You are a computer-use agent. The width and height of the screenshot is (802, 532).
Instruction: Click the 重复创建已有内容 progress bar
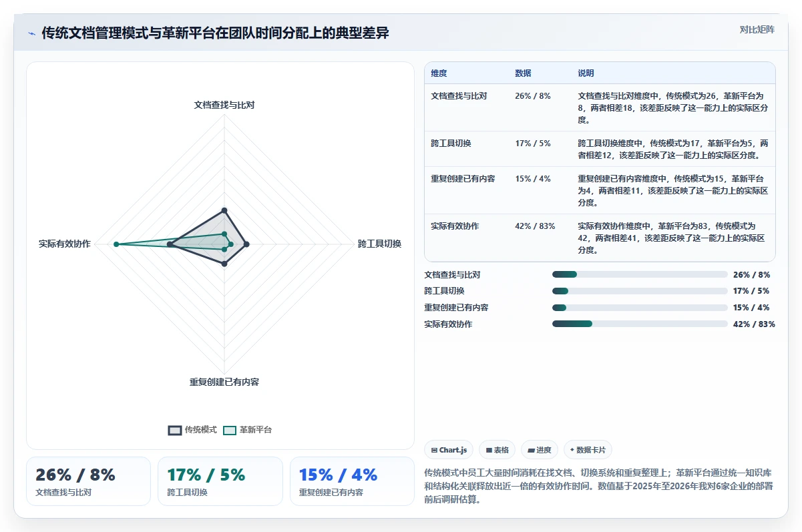[640, 308]
